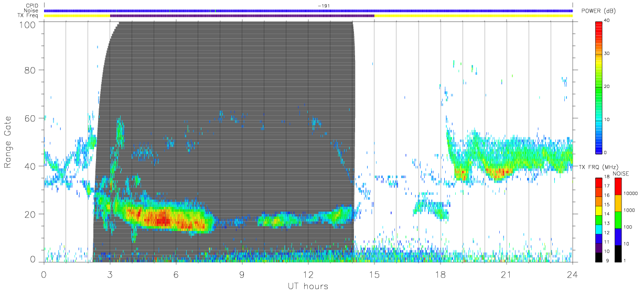Click the red top of the POWER colorbar
The height and width of the screenshot is (297, 644).
coord(599,27)
